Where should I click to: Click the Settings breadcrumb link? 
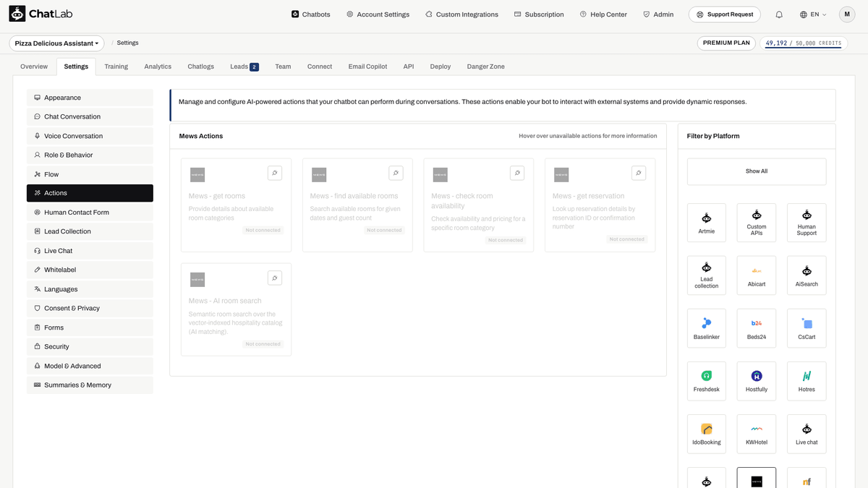click(127, 43)
